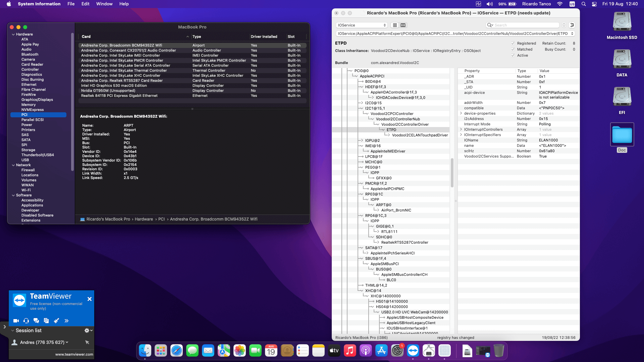Screen dimensions: 644x362
Task: Show more TeamViewer actions with double-arrow icon
Action: pos(67,320)
